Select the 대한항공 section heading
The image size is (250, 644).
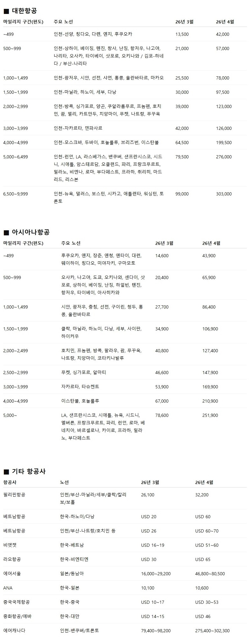pos(24,11)
